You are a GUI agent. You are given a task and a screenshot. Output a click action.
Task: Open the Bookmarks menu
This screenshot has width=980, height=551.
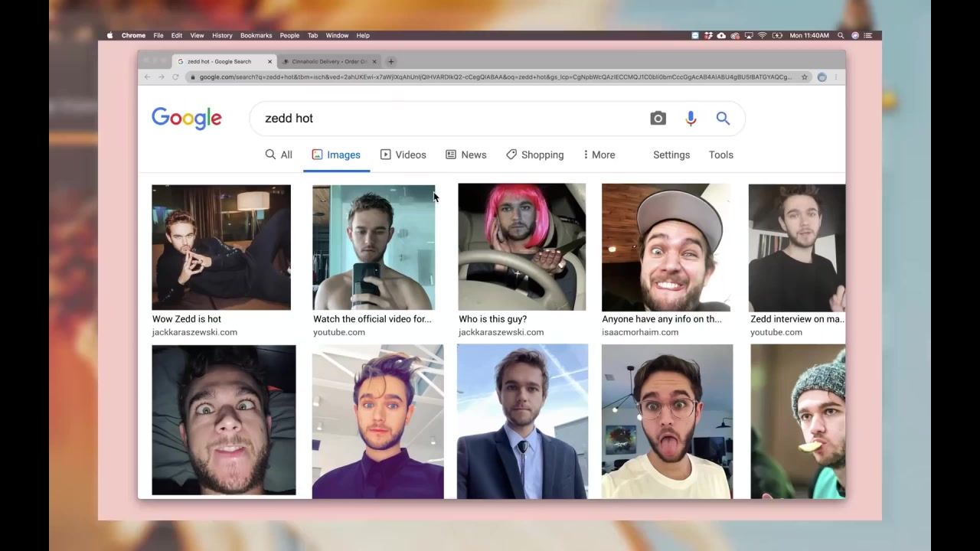point(256,35)
